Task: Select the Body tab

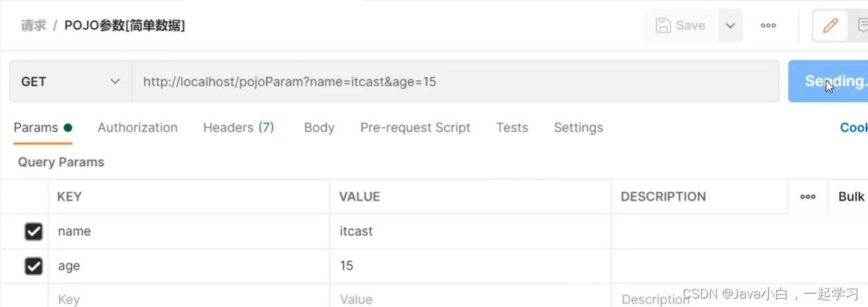Action: (319, 127)
